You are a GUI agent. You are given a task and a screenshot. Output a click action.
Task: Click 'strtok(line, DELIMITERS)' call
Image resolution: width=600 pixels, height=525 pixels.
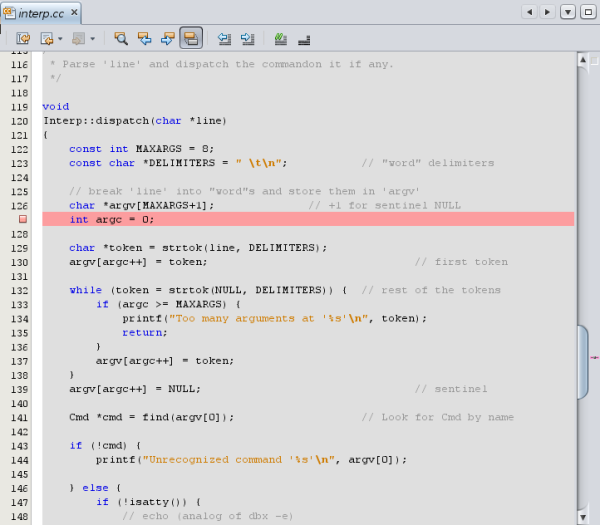pos(243,248)
